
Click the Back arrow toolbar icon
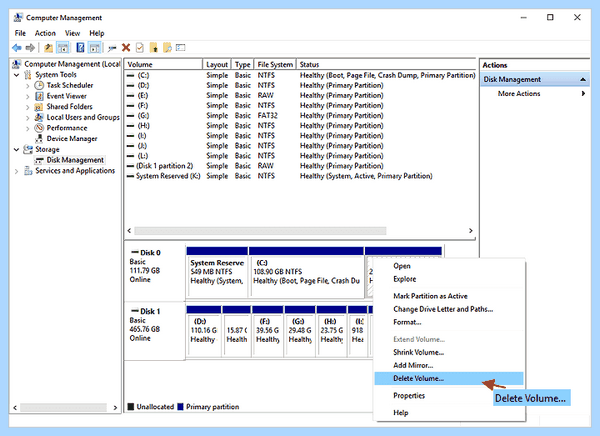(x=16, y=48)
